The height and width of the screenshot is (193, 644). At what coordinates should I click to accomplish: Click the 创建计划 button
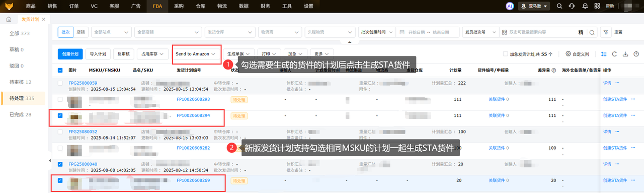(x=70, y=54)
